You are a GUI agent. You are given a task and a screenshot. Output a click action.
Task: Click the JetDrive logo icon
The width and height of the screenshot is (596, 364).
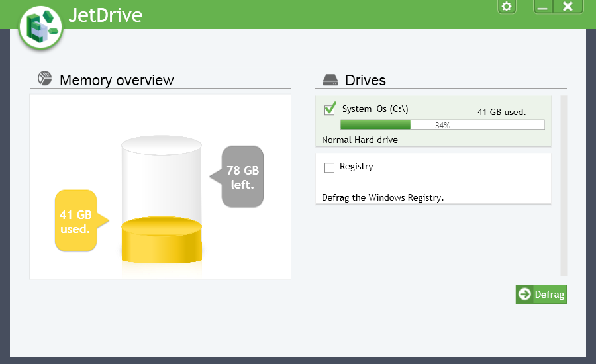[x=40, y=27]
